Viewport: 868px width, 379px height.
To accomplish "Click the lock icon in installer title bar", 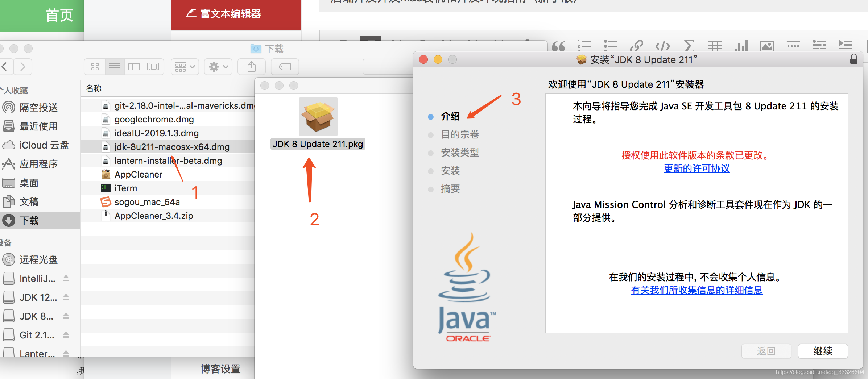I will tap(854, 59).
